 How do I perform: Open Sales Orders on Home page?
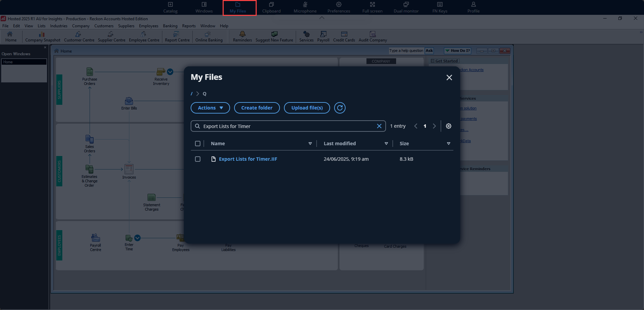(x=90, y=144)
